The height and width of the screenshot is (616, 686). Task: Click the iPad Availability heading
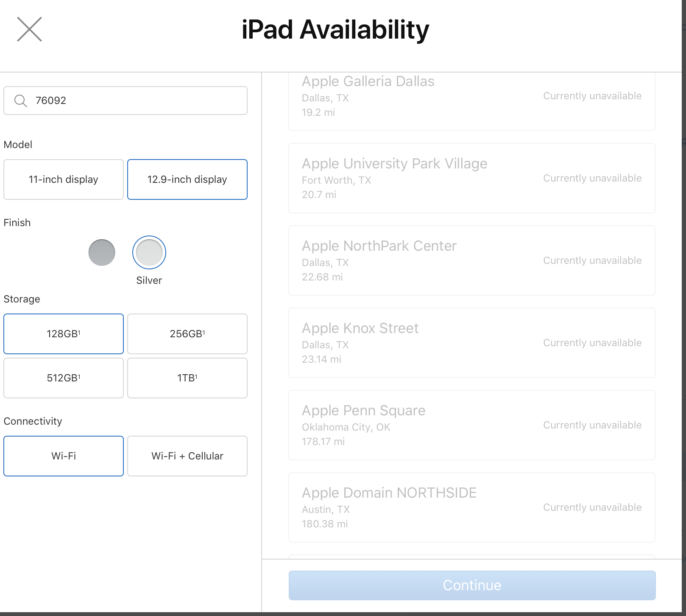pos(335,30)
